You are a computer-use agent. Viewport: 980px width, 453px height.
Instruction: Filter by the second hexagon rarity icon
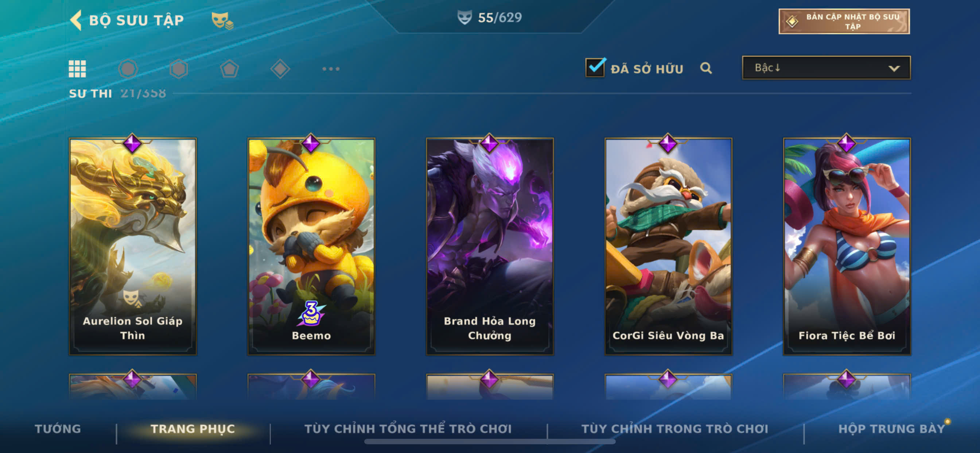coord(179,69)
